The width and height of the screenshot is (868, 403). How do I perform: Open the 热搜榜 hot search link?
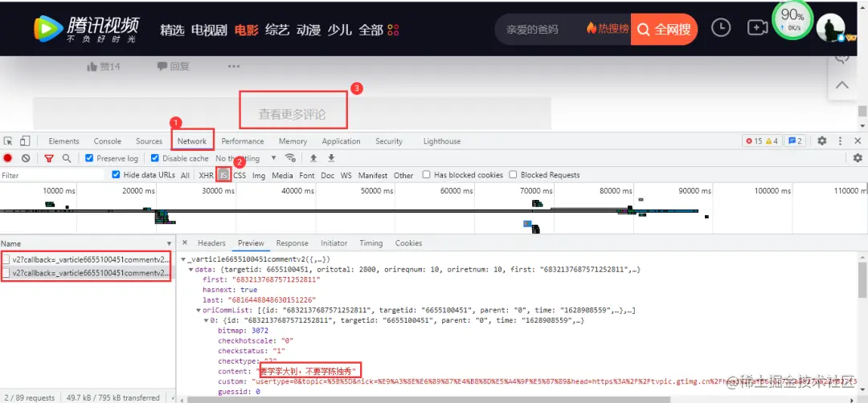tap(608, 29)
